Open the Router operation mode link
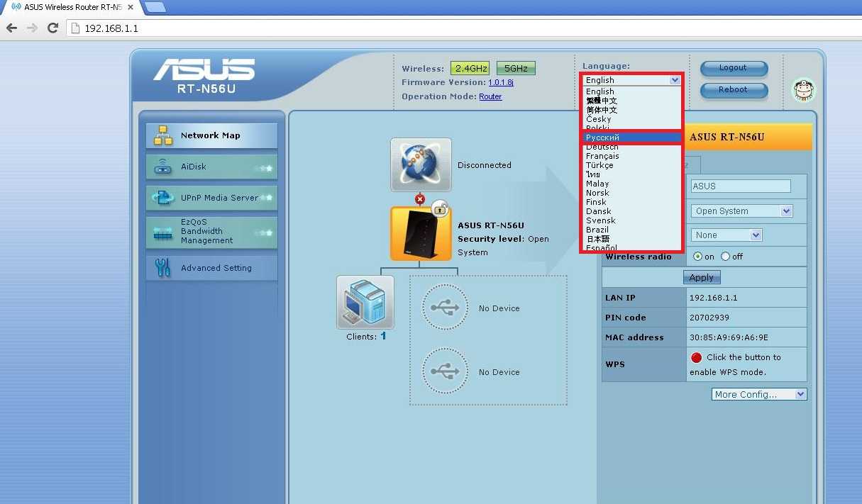Screen dimensions: 862x504 pyautogui.click(x=490, y=96)
